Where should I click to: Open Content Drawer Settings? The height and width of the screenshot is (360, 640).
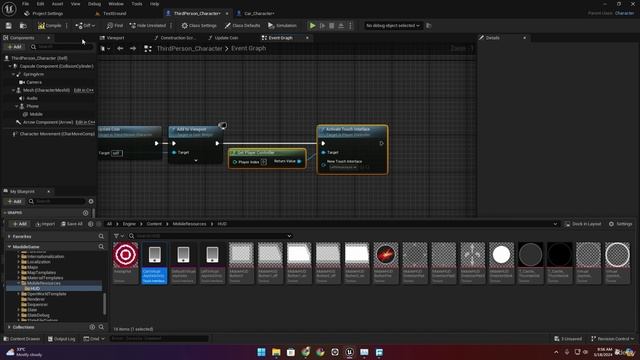point(620,224)
